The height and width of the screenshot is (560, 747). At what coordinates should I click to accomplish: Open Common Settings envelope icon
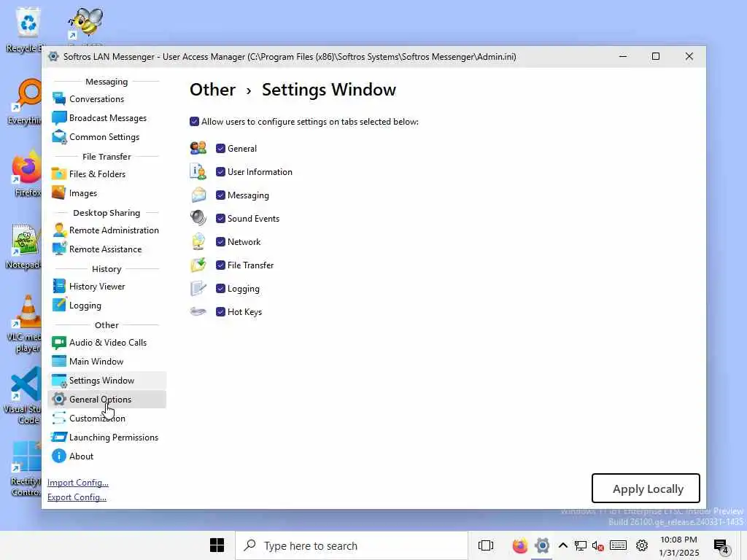tap(59, 137)
